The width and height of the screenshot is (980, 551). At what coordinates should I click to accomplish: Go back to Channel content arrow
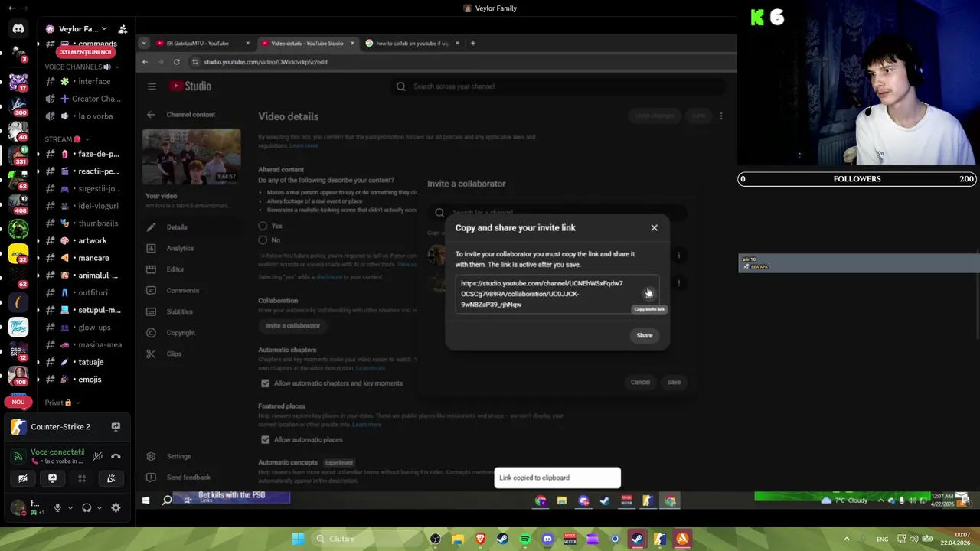click(151, 115)
